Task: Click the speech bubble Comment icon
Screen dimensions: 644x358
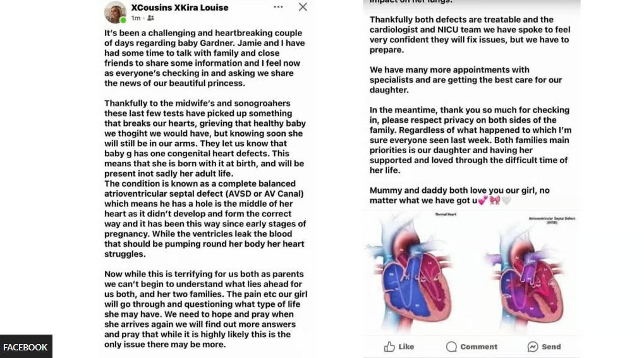Action: pyautogui.click(x=451, y=347)
